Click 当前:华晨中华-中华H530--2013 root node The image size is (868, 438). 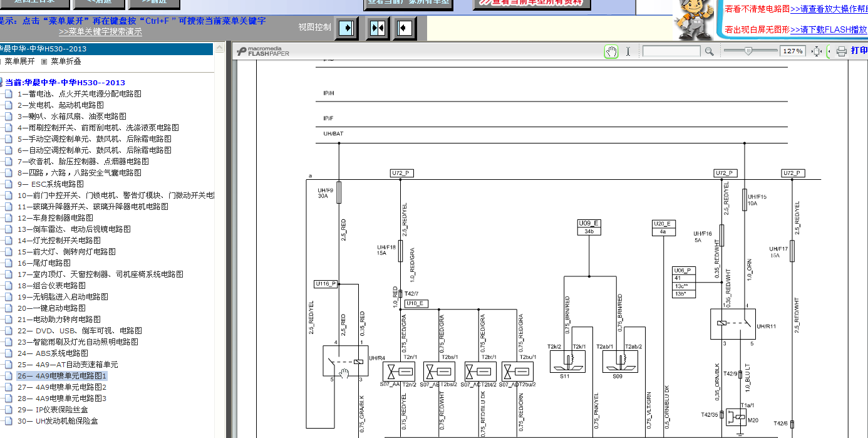click(65, 83)
